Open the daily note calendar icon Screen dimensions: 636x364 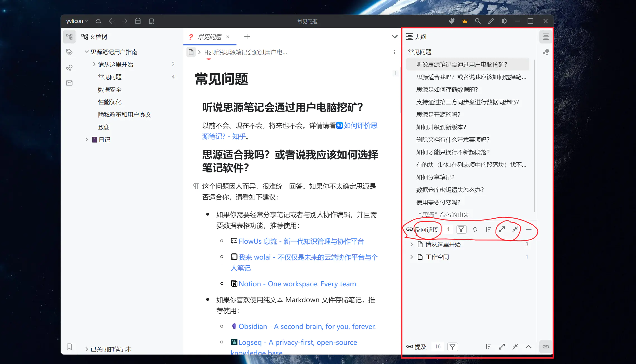click(x=138, y=21)
